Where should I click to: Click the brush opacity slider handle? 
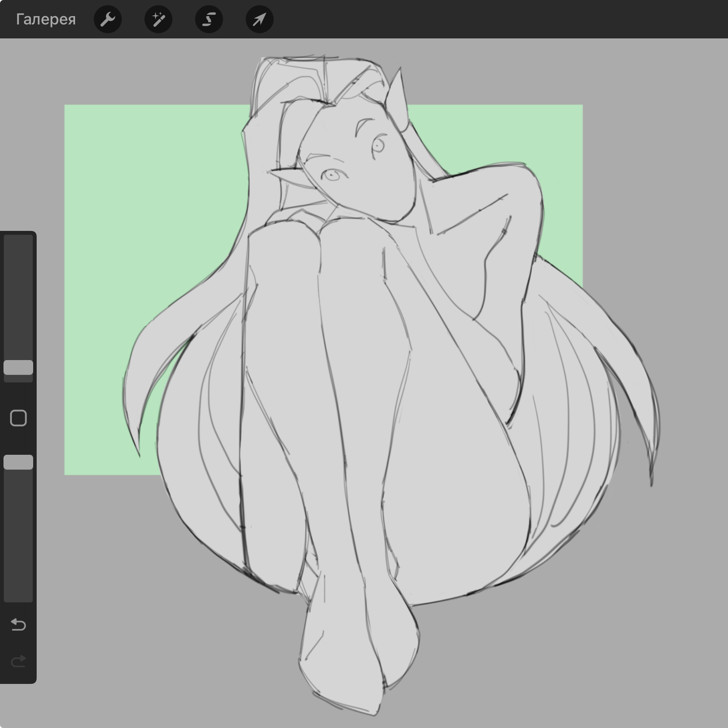[x=18, y=462]
